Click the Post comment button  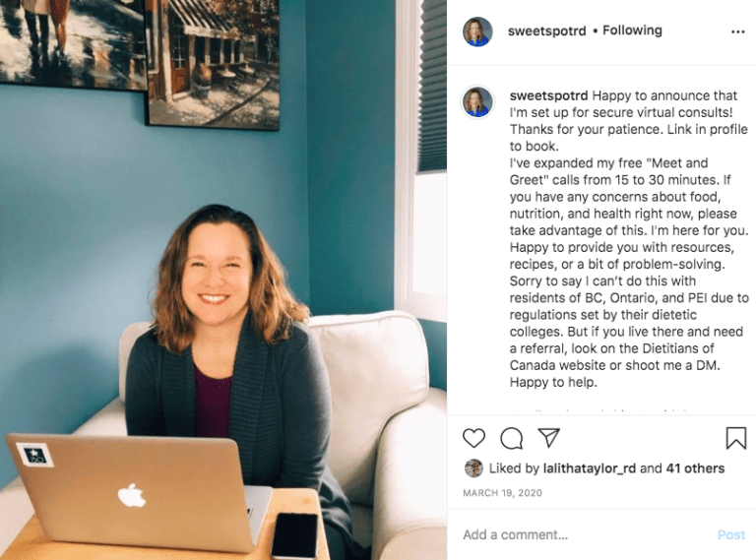tap(731, 535)
